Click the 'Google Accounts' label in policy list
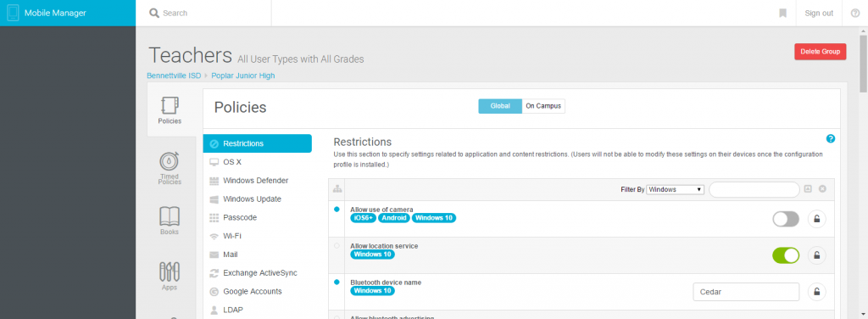 tap(253, 291)
